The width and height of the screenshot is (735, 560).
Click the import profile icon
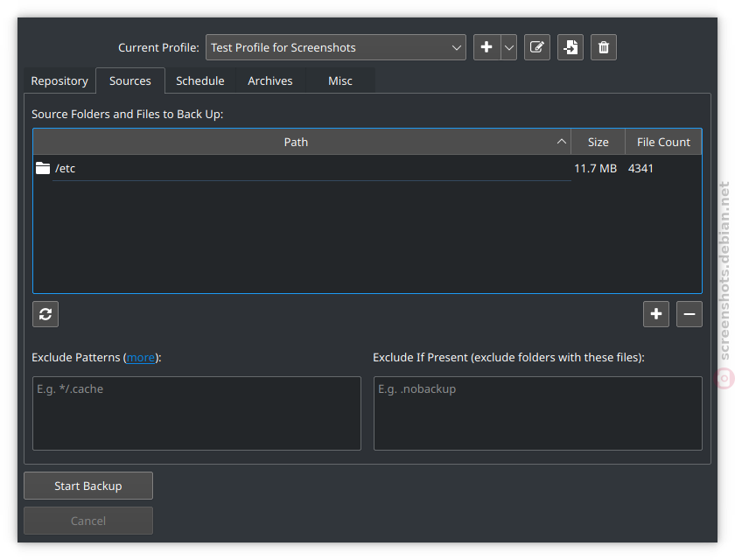(570, 47)
